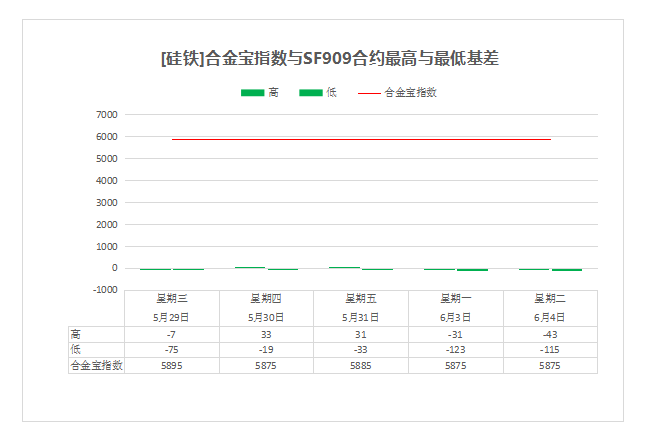The image size is (649, 437).
Task: Click date cell 6月3日
Action: click(x=455, y=317)
